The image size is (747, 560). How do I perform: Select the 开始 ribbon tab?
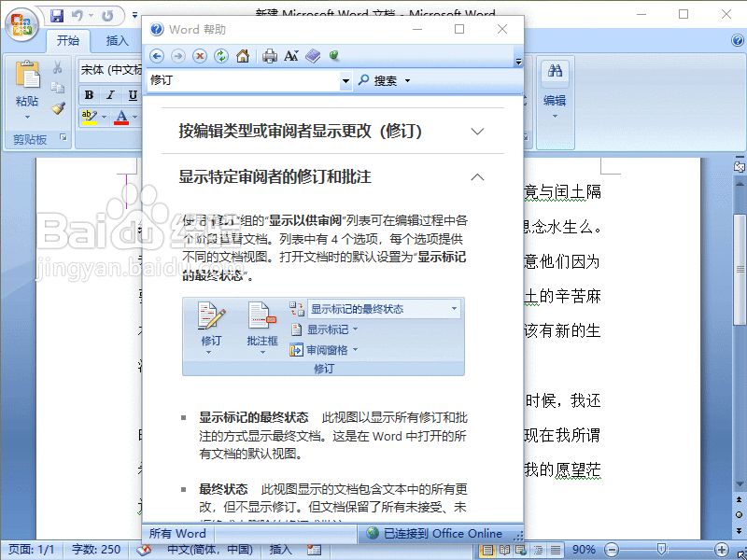[67, 41]
